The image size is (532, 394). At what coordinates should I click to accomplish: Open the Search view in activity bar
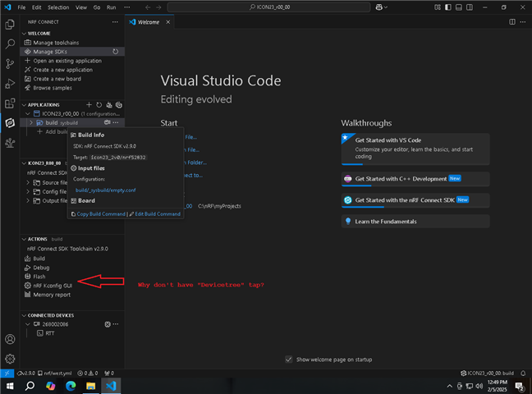(x=10, y=44)
